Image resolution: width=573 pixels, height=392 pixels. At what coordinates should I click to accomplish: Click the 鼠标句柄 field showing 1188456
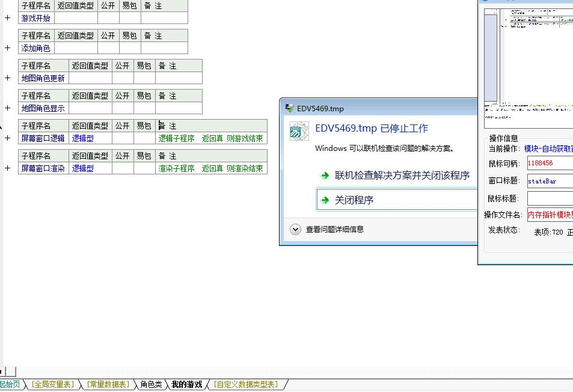coord(550,163)
